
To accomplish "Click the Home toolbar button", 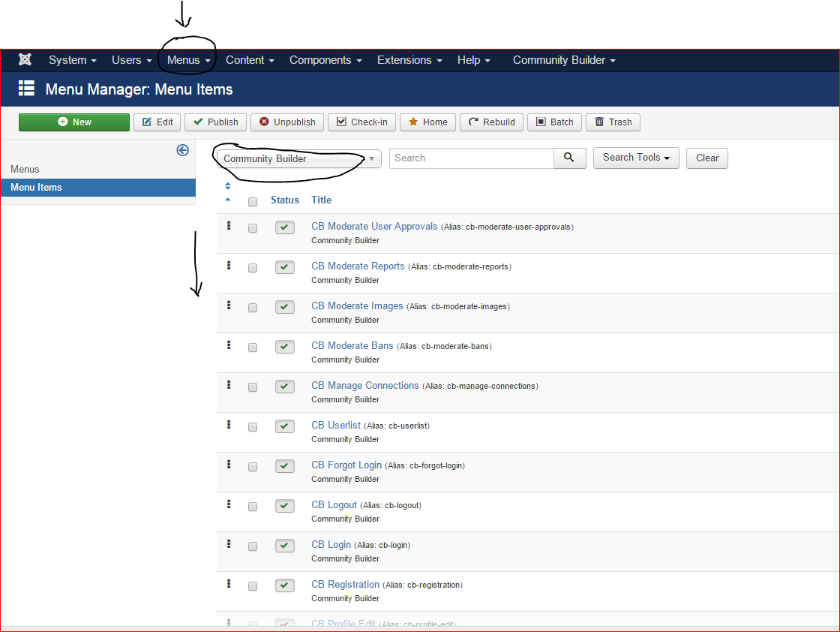I will coord(427,122).
